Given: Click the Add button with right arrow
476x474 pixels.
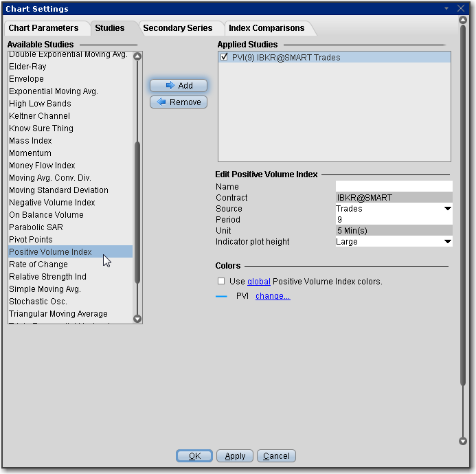Looking at the screenshot, I should pos(179,86).
